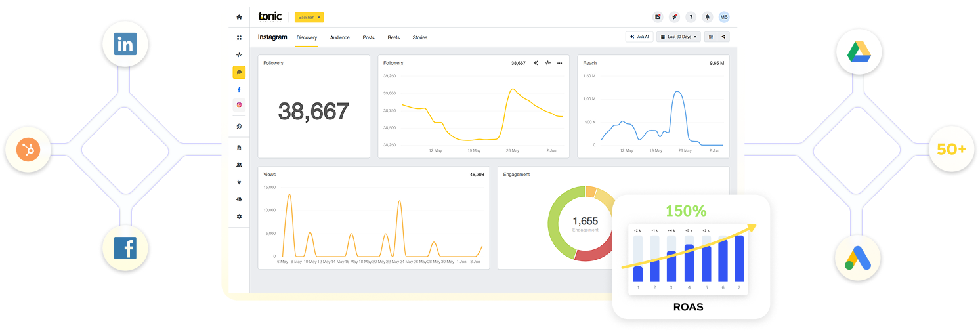The image size is (980, 332).
Task: Switch to the Audience tab
Action: pyautogui.click(x=340, y=37)
